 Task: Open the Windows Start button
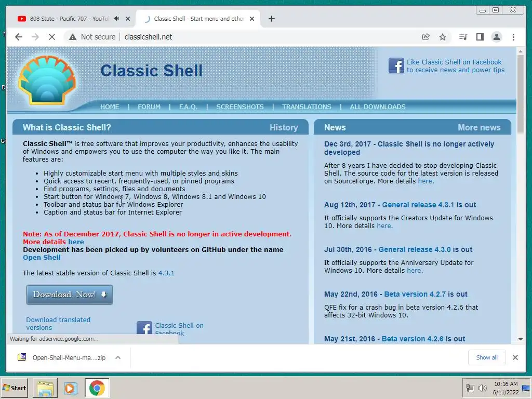tap(14, 388)
